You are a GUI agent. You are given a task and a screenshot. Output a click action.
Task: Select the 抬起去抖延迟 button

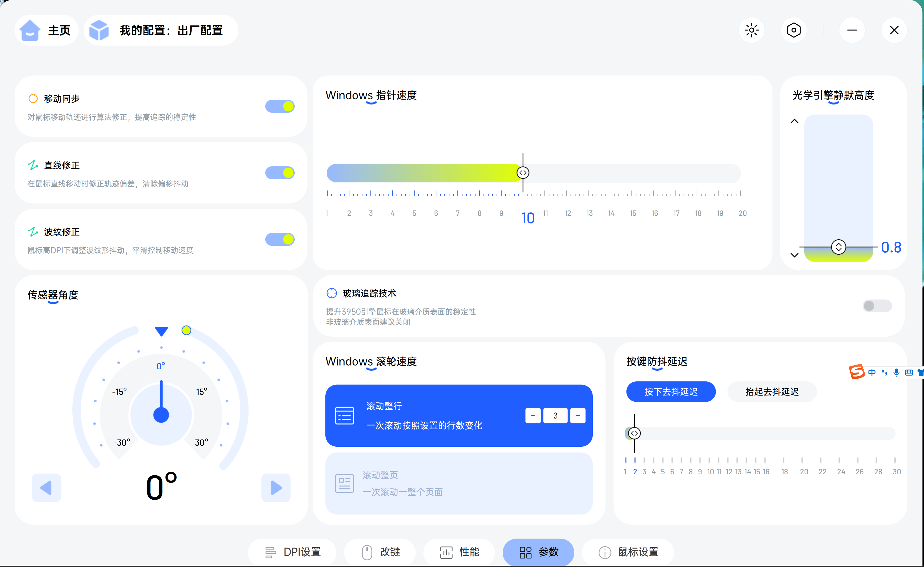[x=772, y=392]
